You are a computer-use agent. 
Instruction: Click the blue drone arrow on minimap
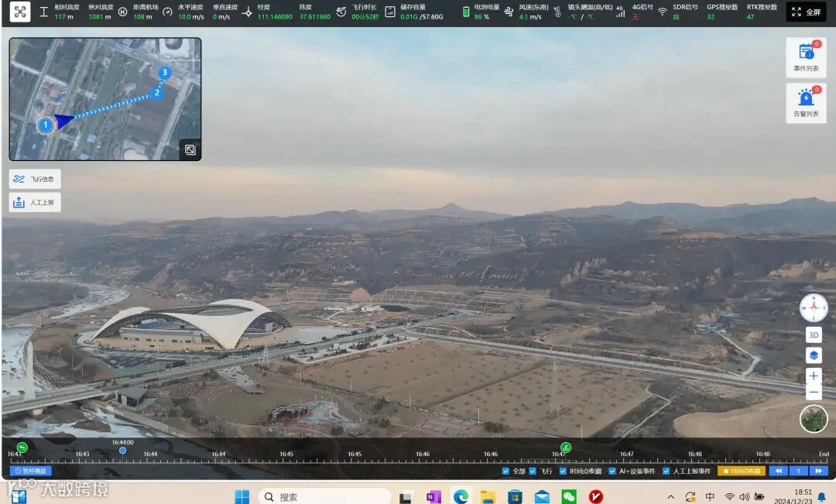63,121
